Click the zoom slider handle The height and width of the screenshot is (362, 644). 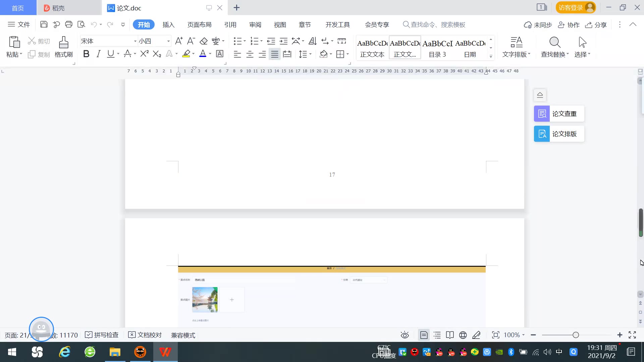coord(576,335)
